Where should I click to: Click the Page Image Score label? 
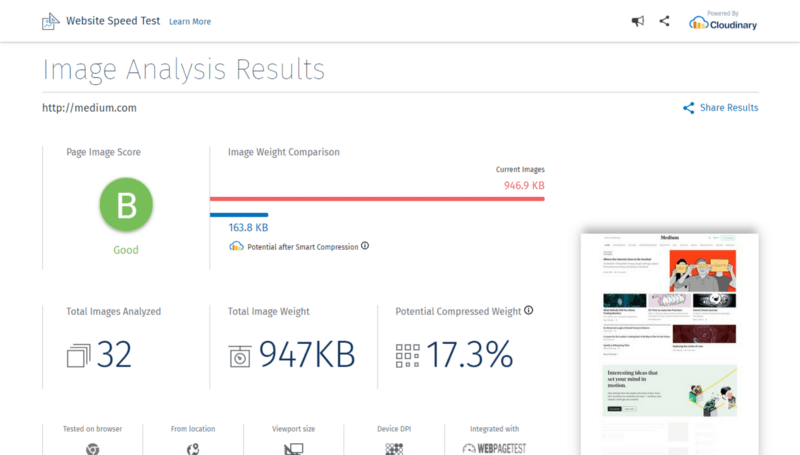tap(103, 152)
